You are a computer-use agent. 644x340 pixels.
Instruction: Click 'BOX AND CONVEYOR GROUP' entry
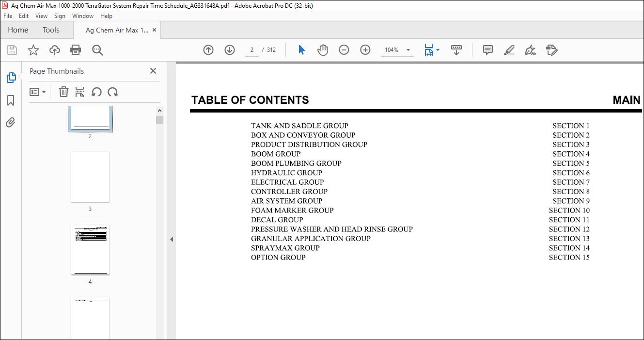(x=303, y=135)
